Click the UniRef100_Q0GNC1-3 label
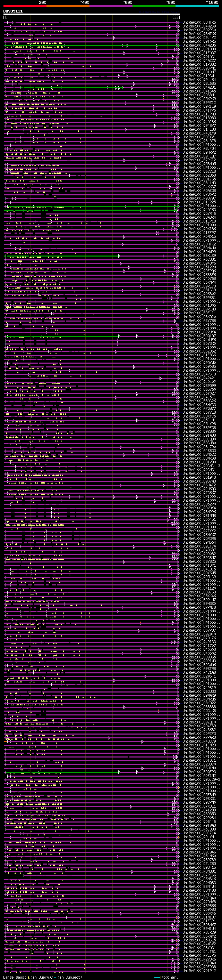Screen dimensions: 222x980 (201, 466)
